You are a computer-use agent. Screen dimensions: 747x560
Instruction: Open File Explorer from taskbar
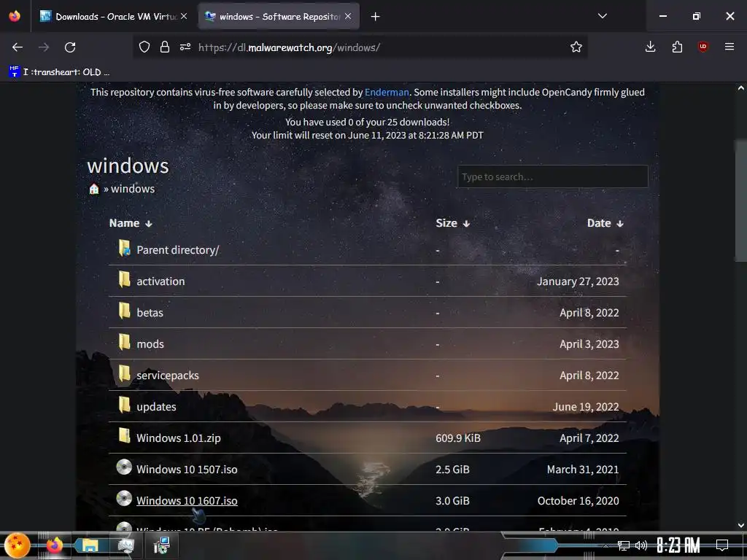coord(90,545)
